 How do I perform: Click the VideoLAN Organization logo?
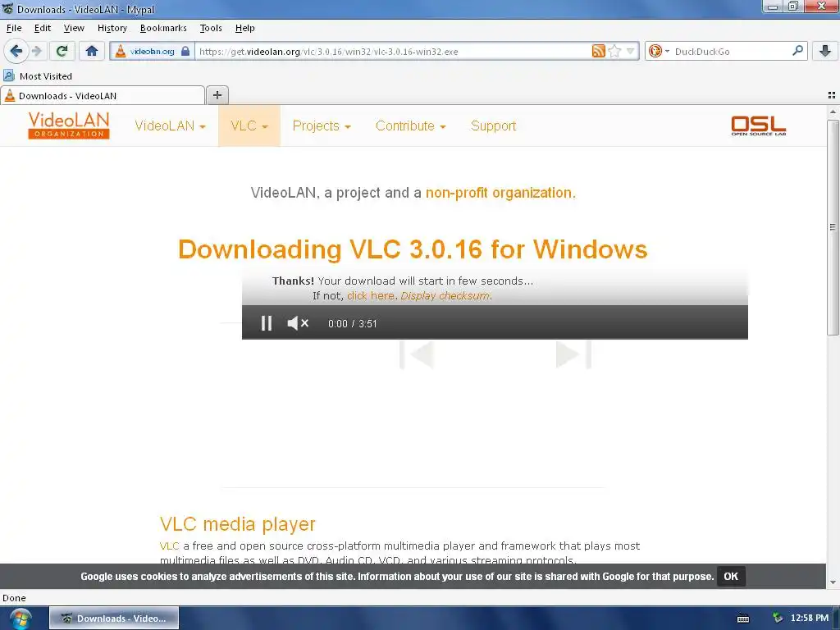click(x=69, y=126)
